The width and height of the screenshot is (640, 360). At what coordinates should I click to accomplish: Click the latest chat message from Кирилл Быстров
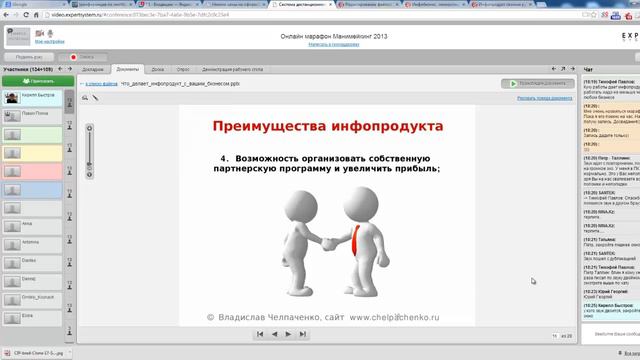coord(611,311)
